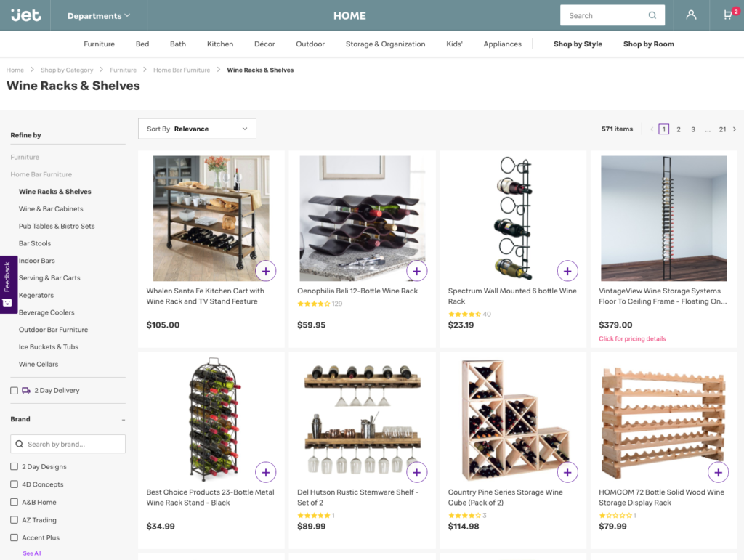Click the Search by brand field
This screenshot has width=744, height=560.
click(x=68, y=444)
